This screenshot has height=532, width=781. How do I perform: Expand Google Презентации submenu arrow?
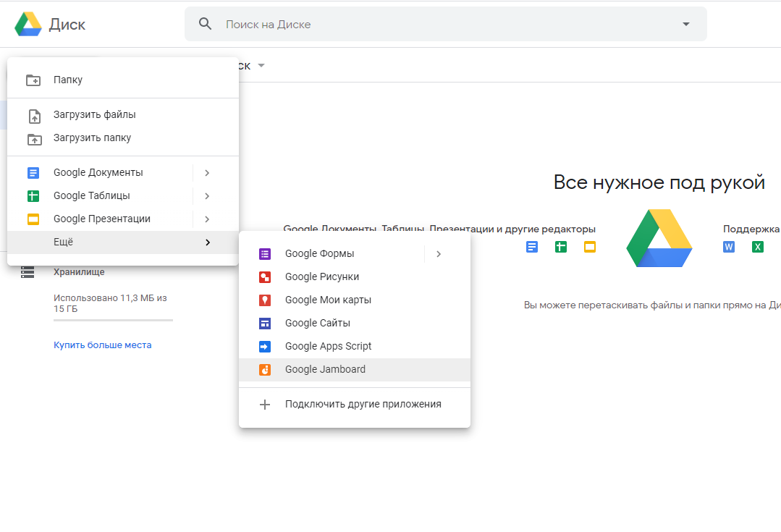(207, 219)
